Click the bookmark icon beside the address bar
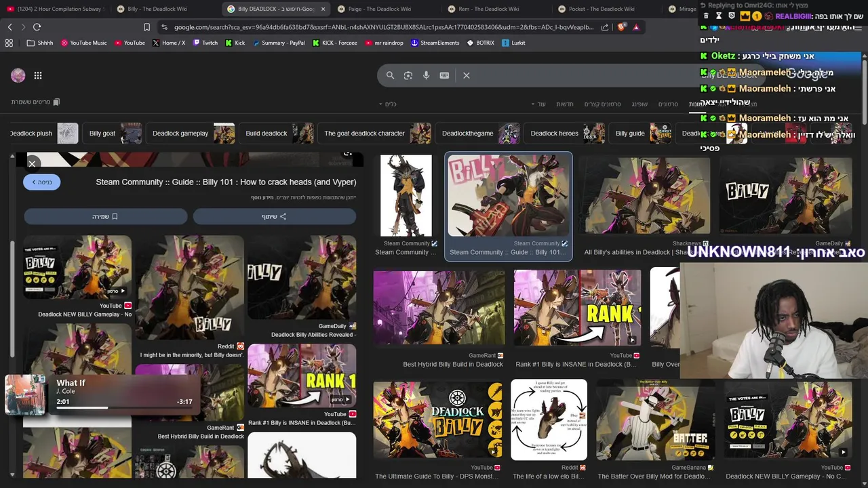This screenshot has width=868, height=488. [146, 27]
